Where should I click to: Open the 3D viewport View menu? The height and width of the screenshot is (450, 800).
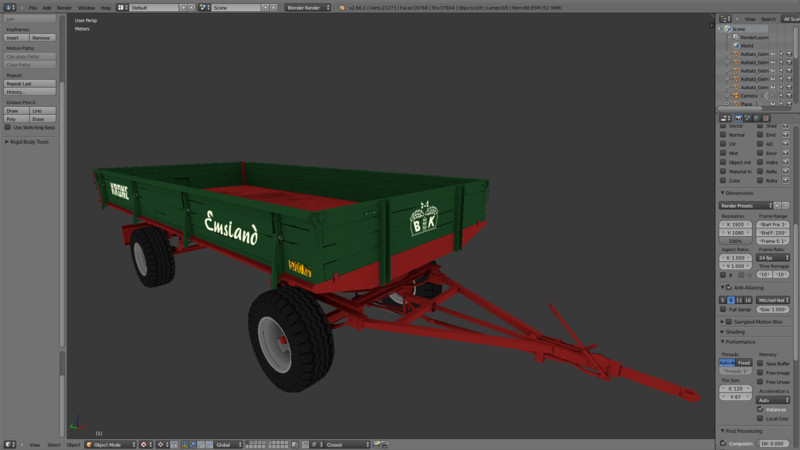tap(34, 445)
